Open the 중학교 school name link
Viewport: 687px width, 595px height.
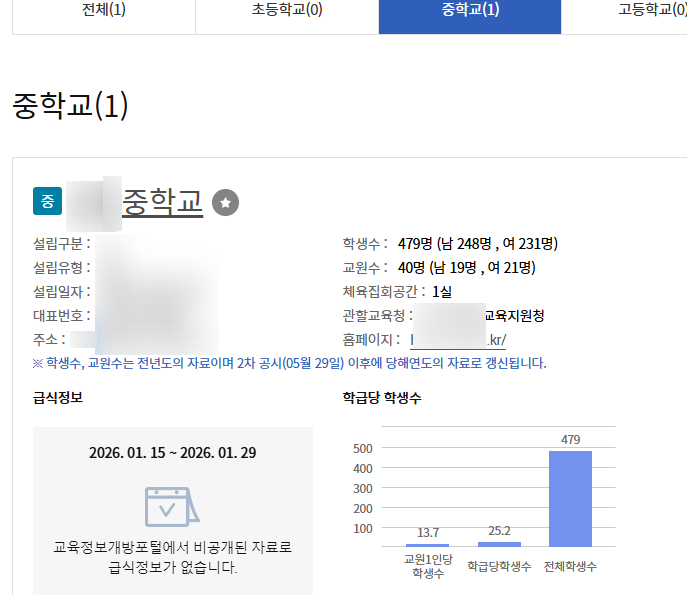(x=162, y=202)
